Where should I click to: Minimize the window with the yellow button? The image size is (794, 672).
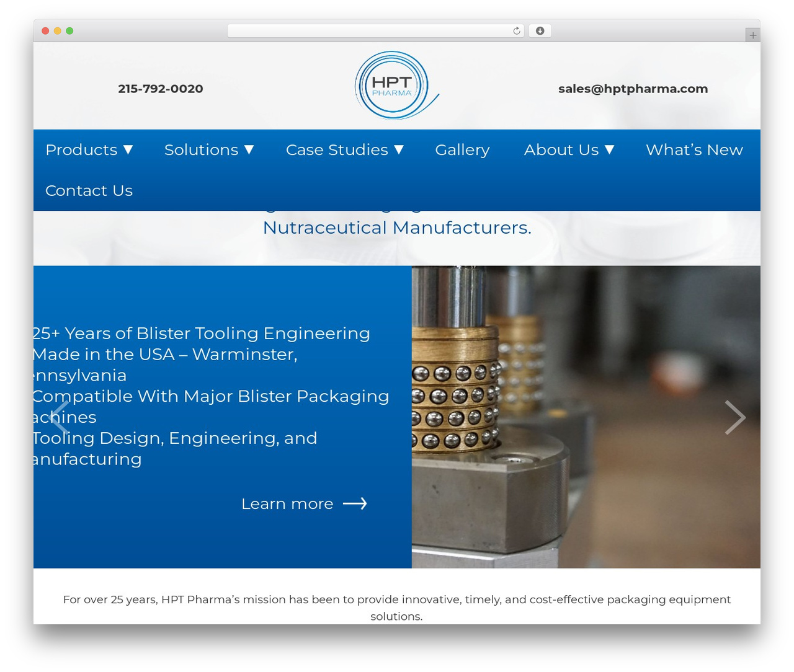click(x=57, y=31)
